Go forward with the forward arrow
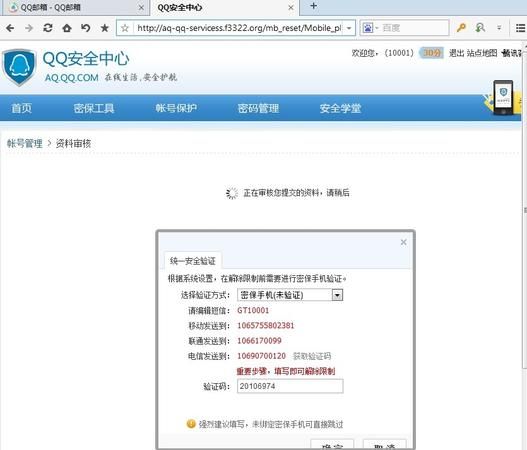Viewport: 527px width, 450px height. [x=29, y=28]
